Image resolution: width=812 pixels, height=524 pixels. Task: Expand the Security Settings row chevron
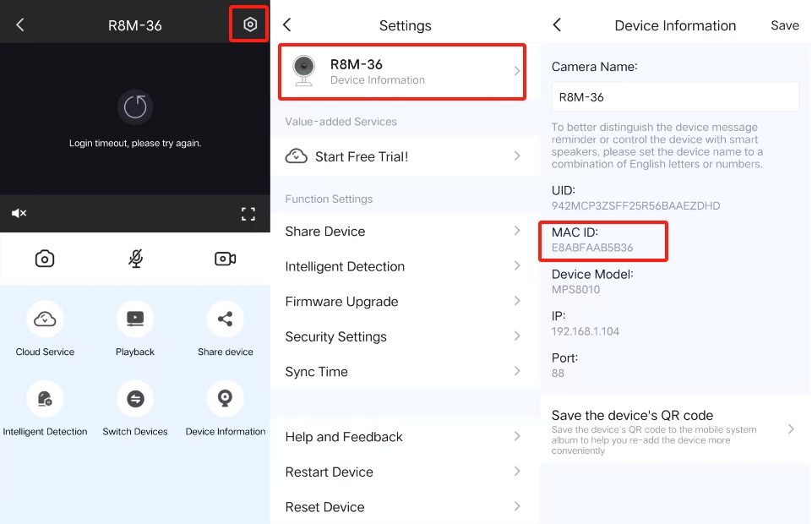coord(517,336)
